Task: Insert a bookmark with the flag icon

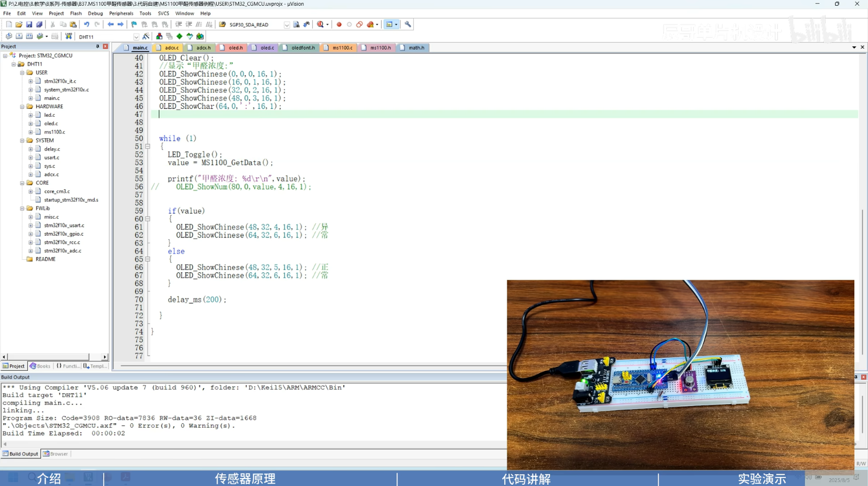Action: [x=134, y=24]
